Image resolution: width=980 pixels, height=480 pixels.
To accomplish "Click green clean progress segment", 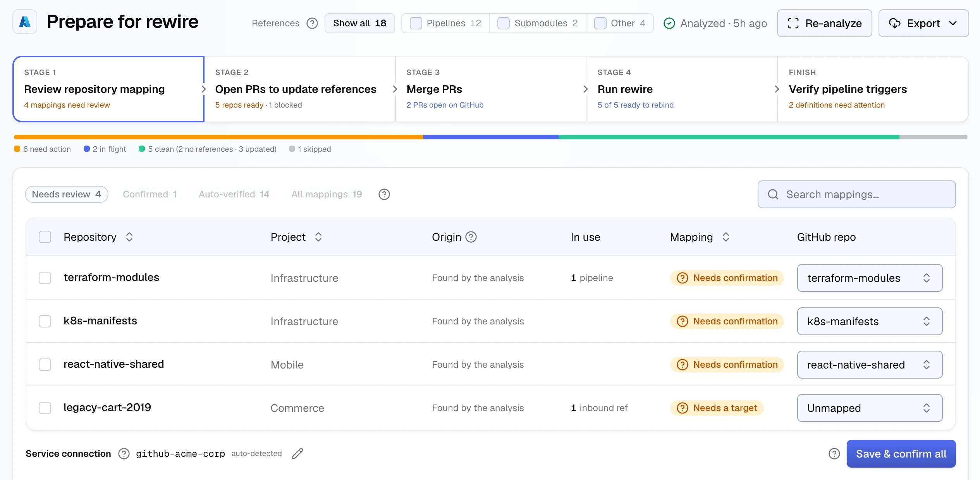I will [x=729, y=137].
